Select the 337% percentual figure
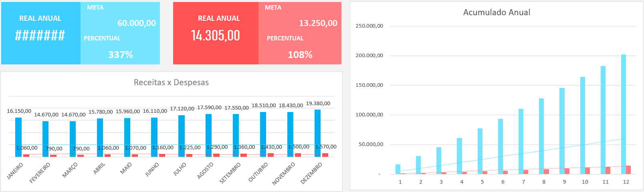The image size is (644, 192). click(121, 55)
